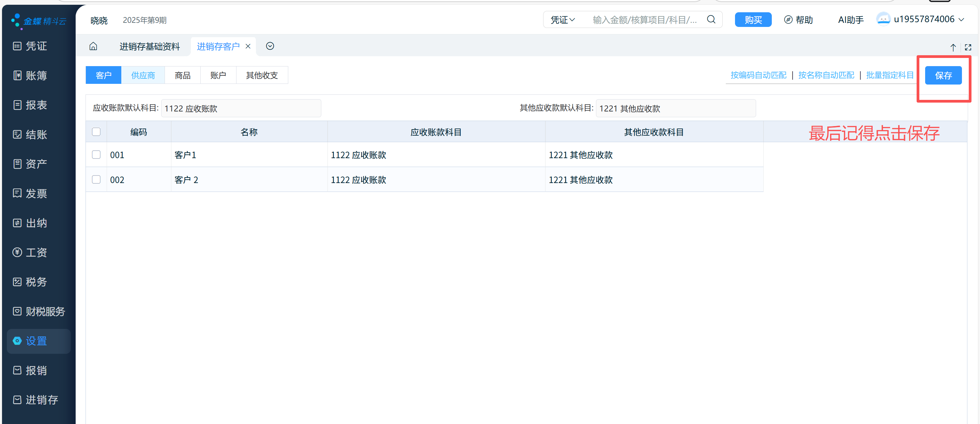Close the 进销存客户 tab
980x424 pixels.
coord(248,46)
